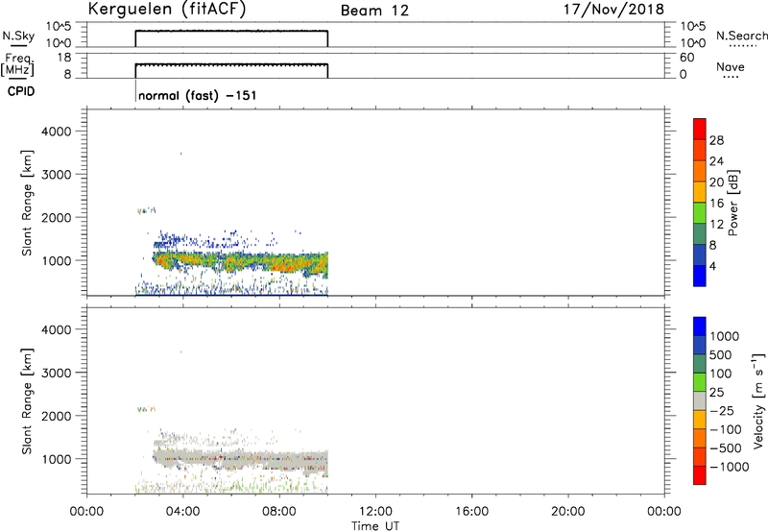Click the blue bottom of the power colorbar
Screen dimensions: 768x532
tap(700, 277)
